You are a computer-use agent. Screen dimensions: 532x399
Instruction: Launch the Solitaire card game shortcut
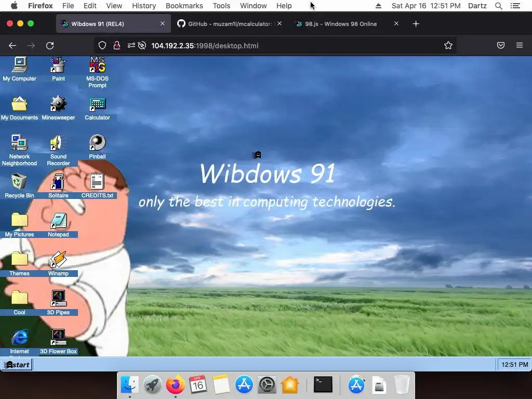point(58,186)
